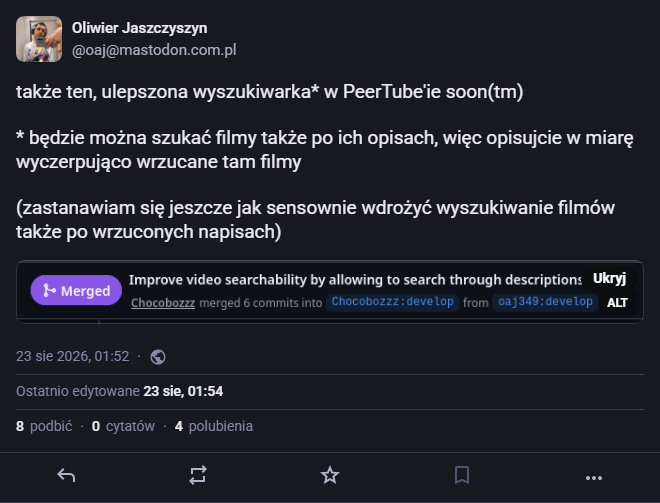Click the public visibility globe icon
The image size is (660, 503).
158,357
